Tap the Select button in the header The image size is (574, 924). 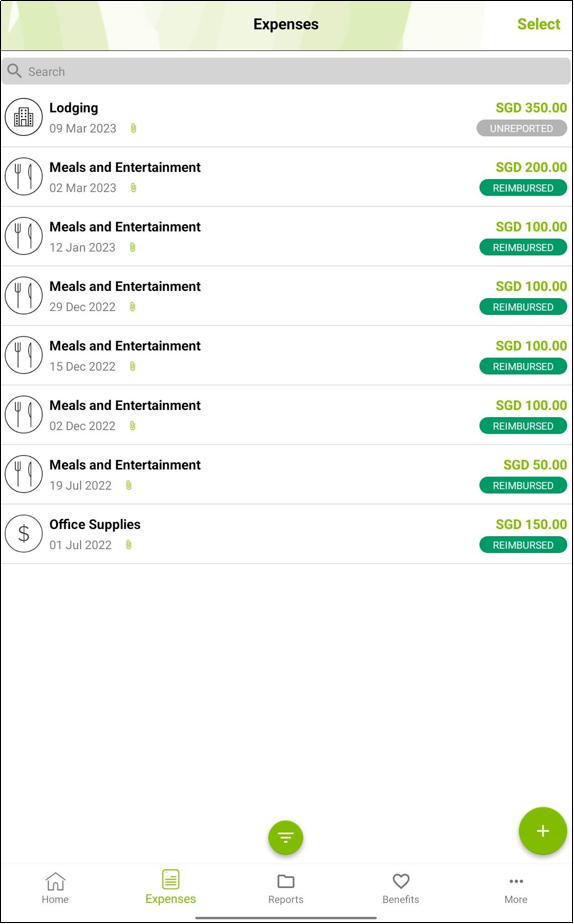pos(539,24)
